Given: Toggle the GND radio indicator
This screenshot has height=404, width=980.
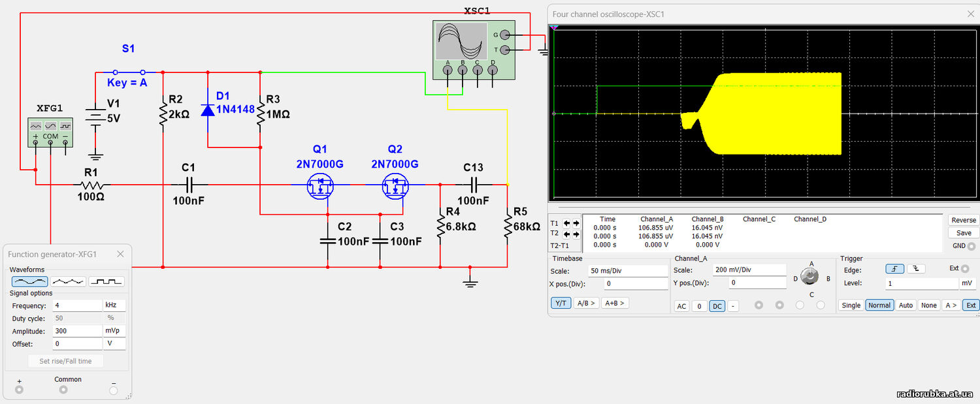Looking at the screenshot, I should pyautogui.click(x=972, y=246).
